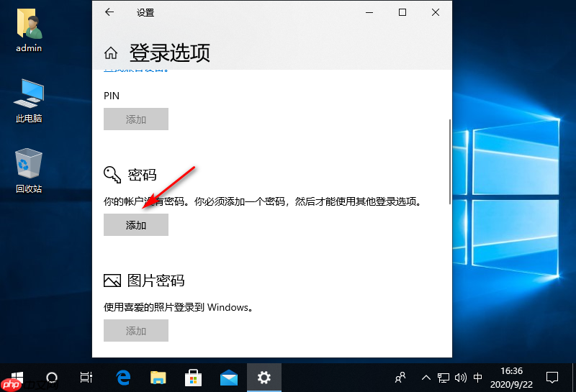Launch Microsoft Edge from taskbar
This screenshot has width=576, height=392.
(x=123, y=378)
